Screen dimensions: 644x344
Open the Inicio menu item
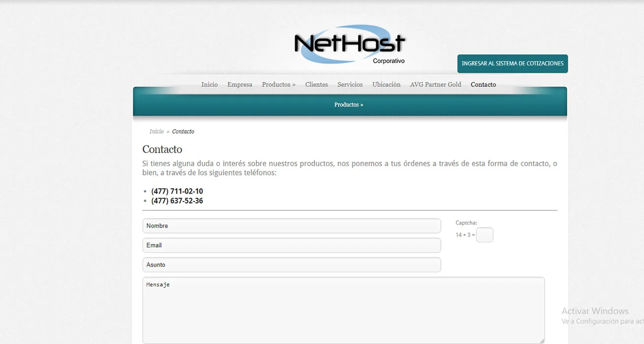tap(210, 85)
